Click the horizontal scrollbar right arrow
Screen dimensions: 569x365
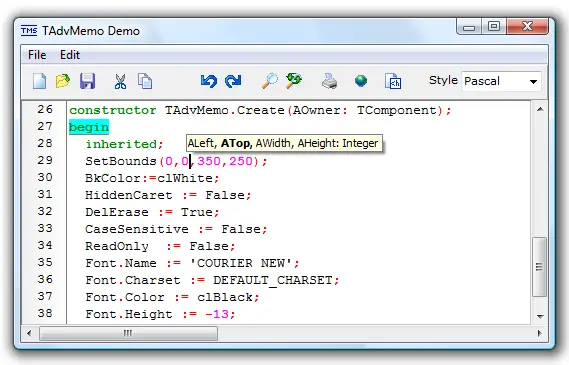[540, 333]
